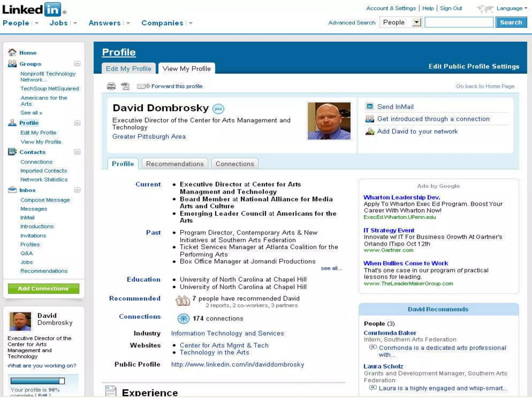
Task: Click the profile completeness progress bar
Action: pos(38,381)
